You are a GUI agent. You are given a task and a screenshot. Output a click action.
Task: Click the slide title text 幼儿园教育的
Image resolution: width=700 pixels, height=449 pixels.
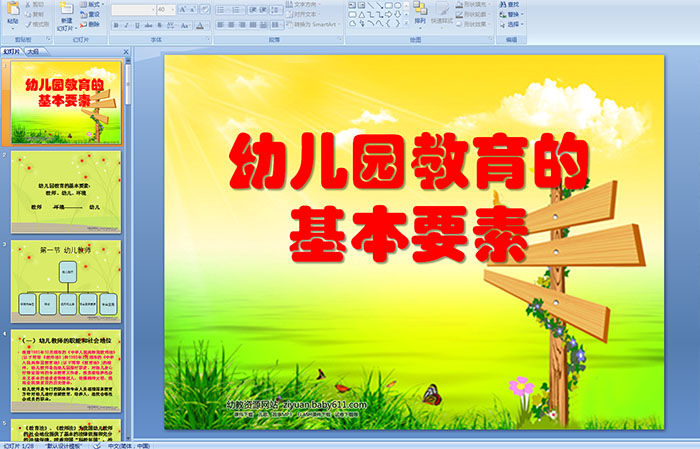pyautogui.click(x=409, y=162)
